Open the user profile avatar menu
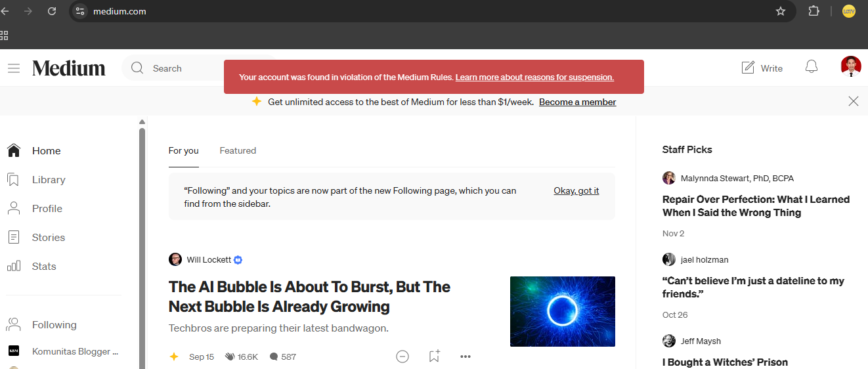868x369 pixels. click(851, 66)
